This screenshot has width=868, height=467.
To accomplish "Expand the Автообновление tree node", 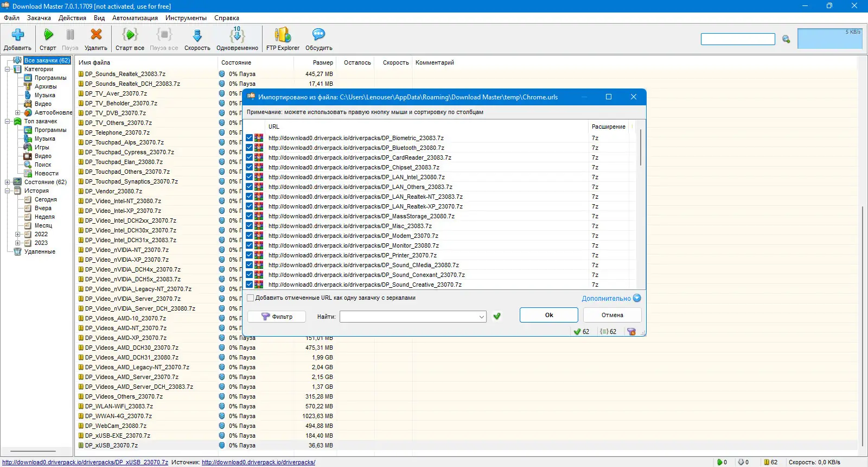I will click(18, 112).
